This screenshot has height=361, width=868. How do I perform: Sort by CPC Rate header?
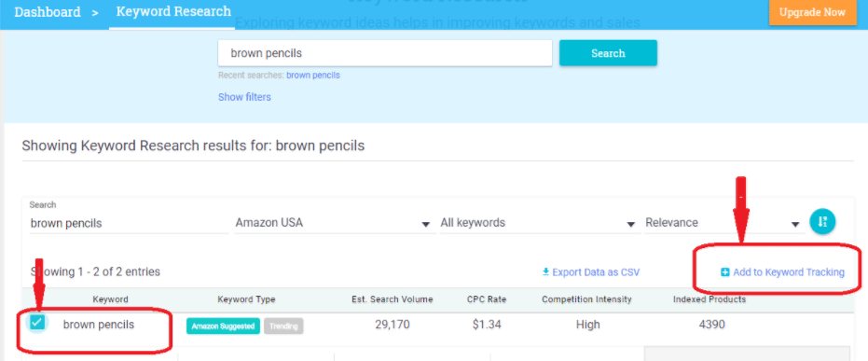pos(486,299)
